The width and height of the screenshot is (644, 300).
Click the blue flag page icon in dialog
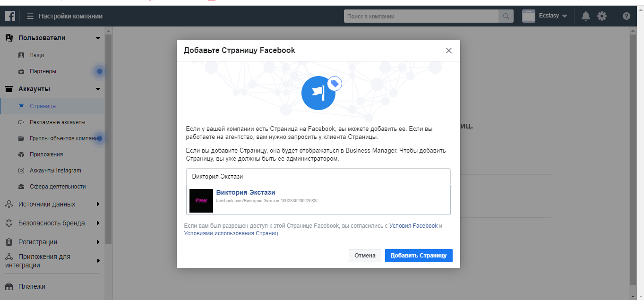click(318, 93)
